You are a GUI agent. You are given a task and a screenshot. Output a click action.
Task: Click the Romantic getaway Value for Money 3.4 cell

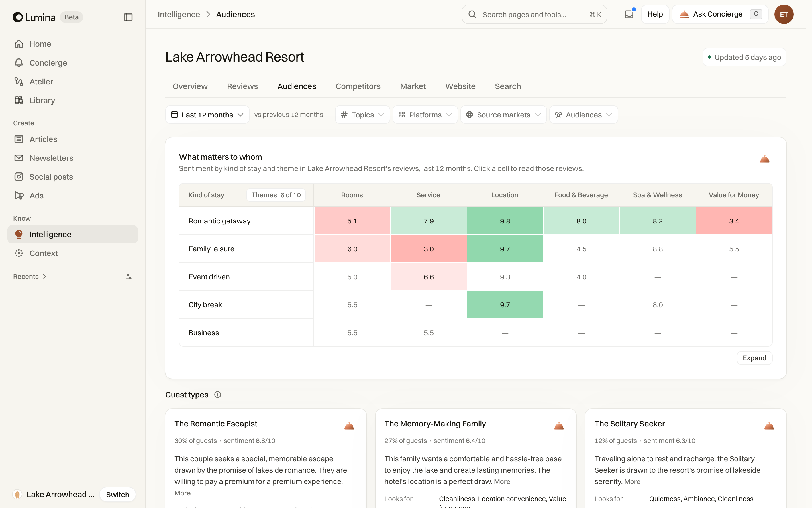734,221
